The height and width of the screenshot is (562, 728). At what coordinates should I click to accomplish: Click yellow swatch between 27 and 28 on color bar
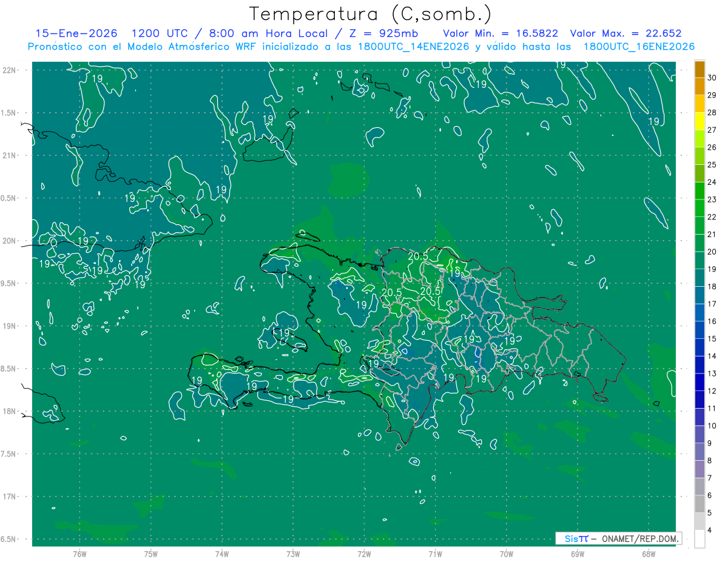[699, 121]
